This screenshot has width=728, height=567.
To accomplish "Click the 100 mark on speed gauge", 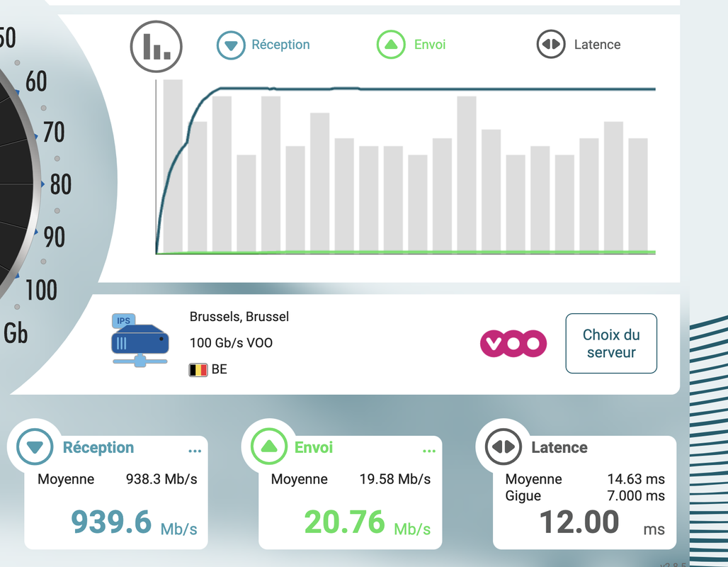I will (x=41, y=290).
